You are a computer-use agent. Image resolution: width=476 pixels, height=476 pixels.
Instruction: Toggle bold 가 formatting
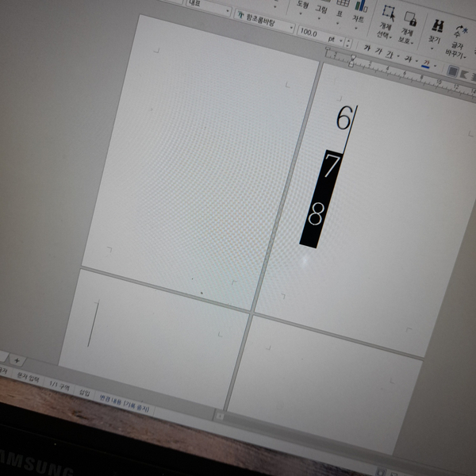[367, 48]
